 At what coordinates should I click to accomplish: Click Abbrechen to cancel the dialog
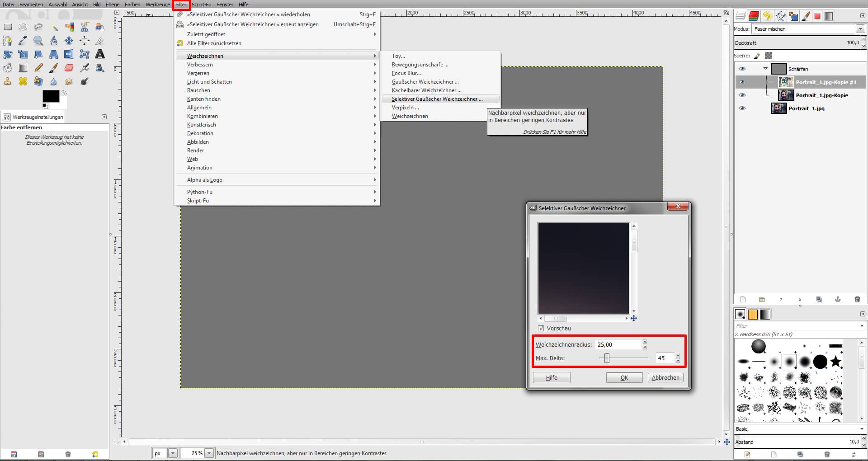click(x=665, y=377)
